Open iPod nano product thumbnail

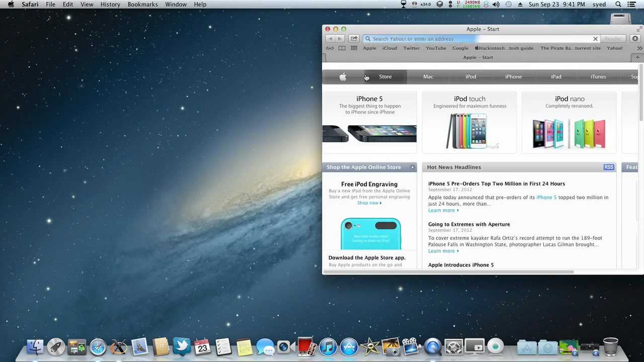click(x=570, y=122)
